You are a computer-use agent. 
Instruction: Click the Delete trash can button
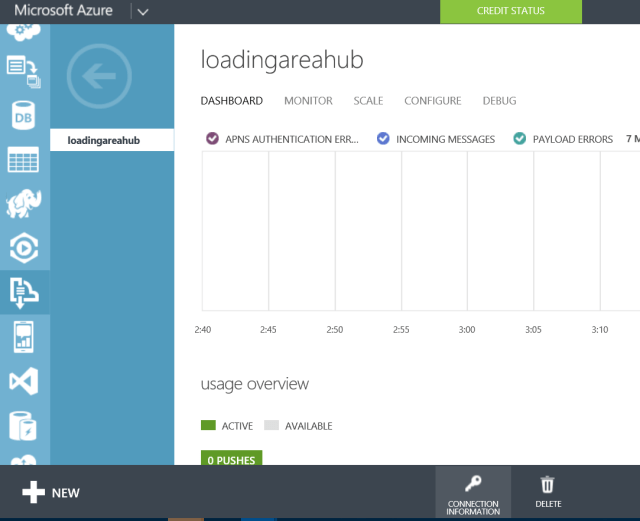coord(548,494)
